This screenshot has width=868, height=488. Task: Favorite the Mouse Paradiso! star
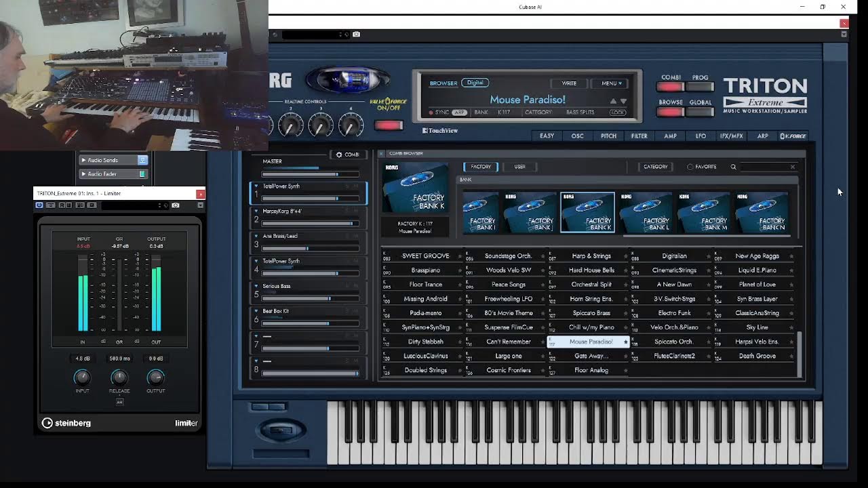click(x=626, y=342)
